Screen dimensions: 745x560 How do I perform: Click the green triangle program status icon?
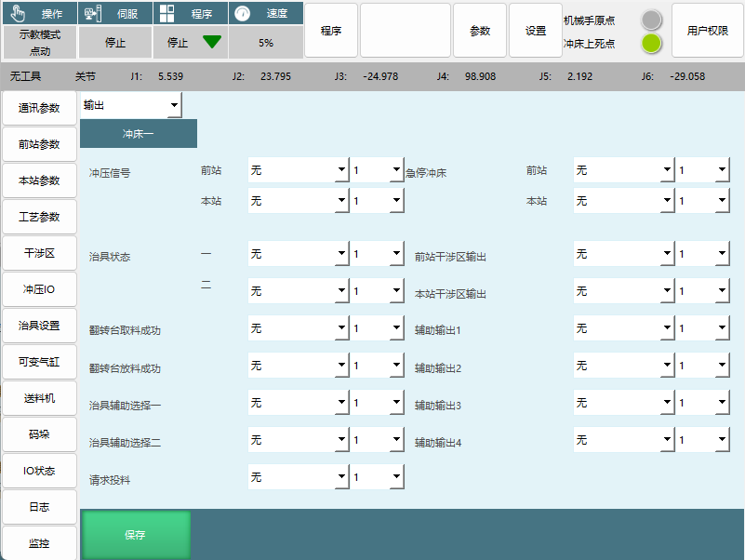[x=211, y=42]
